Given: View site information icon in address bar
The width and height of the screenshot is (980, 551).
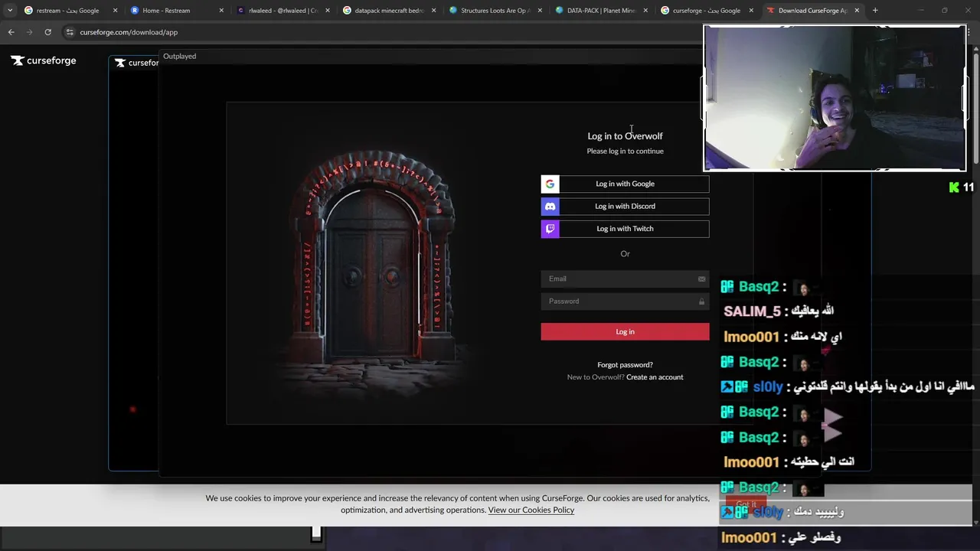Looking at the screenshot, I should click(70, 32).
